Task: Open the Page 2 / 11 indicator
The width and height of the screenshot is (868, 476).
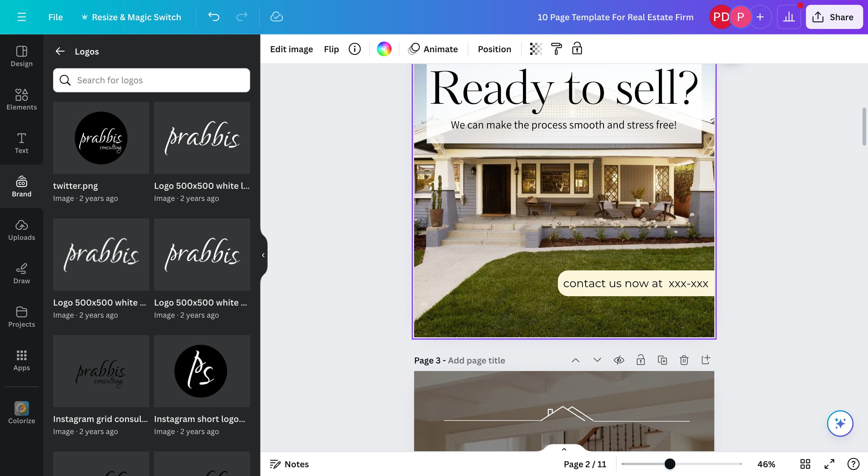Action: tap(585, 464)
